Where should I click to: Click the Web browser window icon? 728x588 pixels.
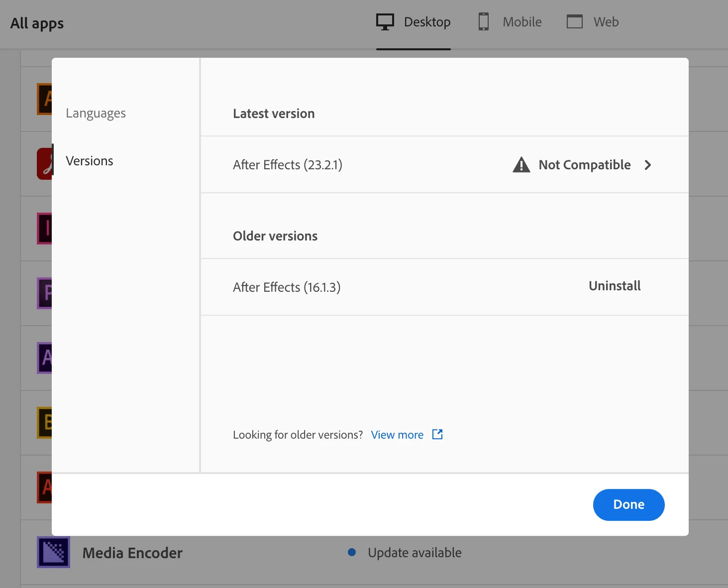(x=575, y=22)
